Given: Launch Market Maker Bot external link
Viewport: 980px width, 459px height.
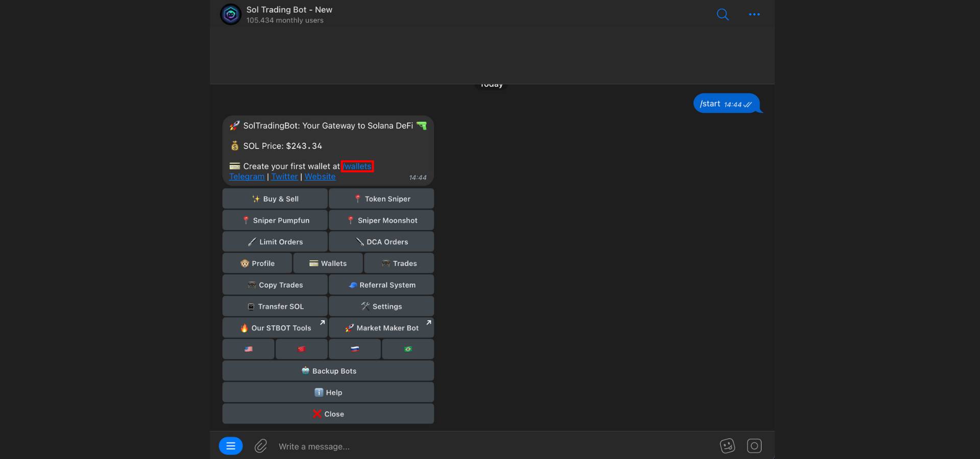Looking at the screenshot, I should tap(381, 328).
